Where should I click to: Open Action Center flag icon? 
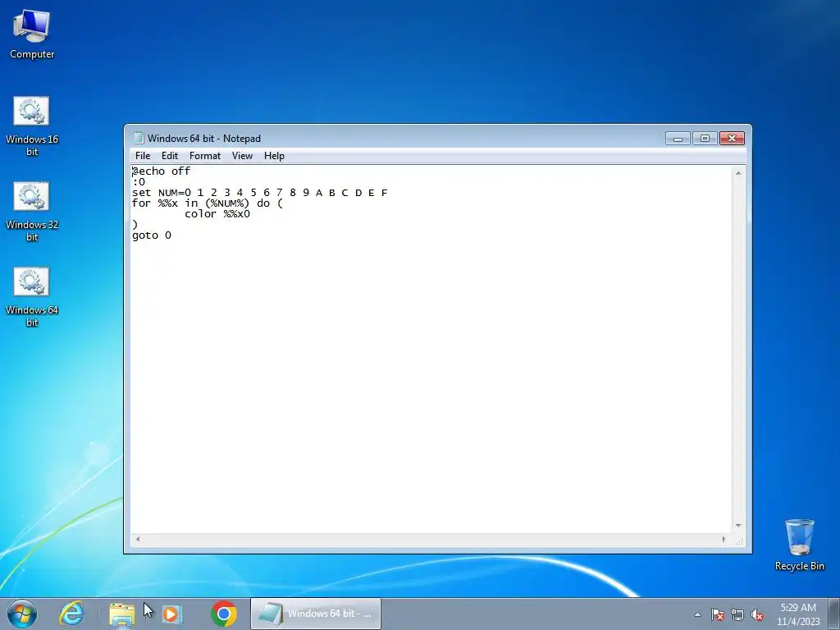click(x=718, y=614)
